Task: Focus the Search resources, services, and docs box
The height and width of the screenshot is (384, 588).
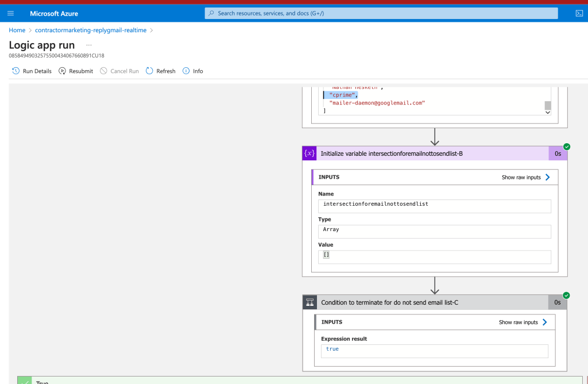Action: pyautogui.click(x=381, y=13)
